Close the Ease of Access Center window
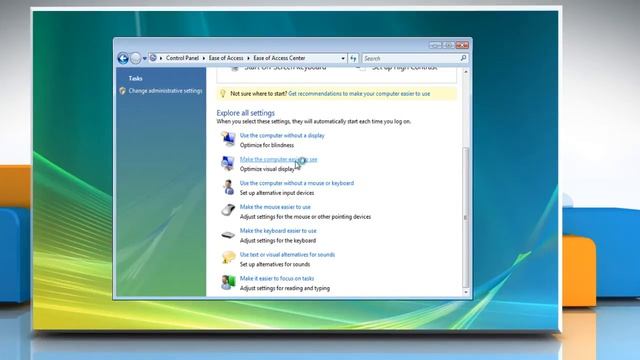The image size is (640, 360). pos(462,45)
